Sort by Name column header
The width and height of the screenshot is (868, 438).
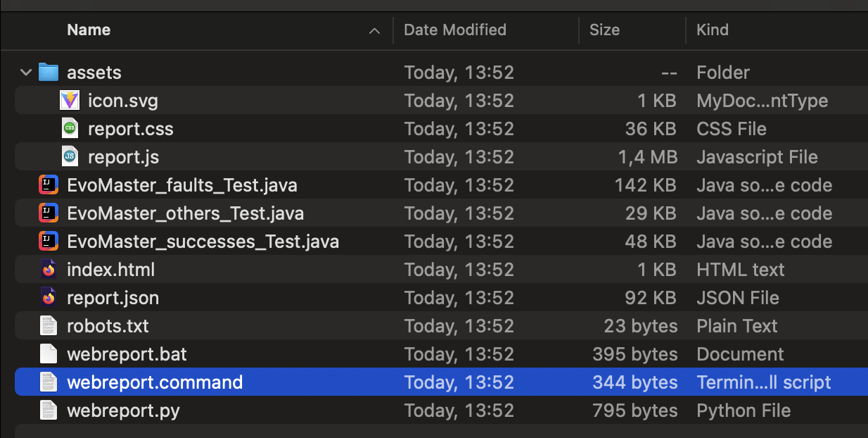tap(89, 30)
